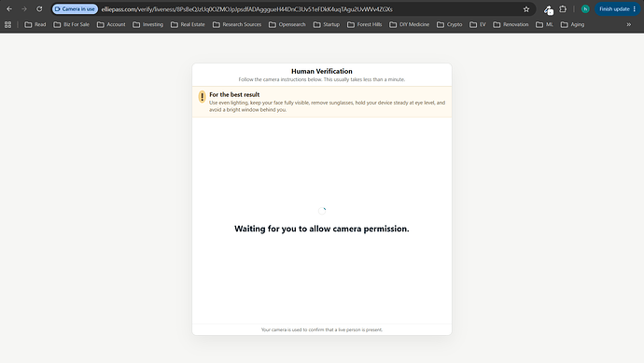Click the Finish update button
Image resolution: width=644 pixels, height=363 pixels.
(617, 9)
